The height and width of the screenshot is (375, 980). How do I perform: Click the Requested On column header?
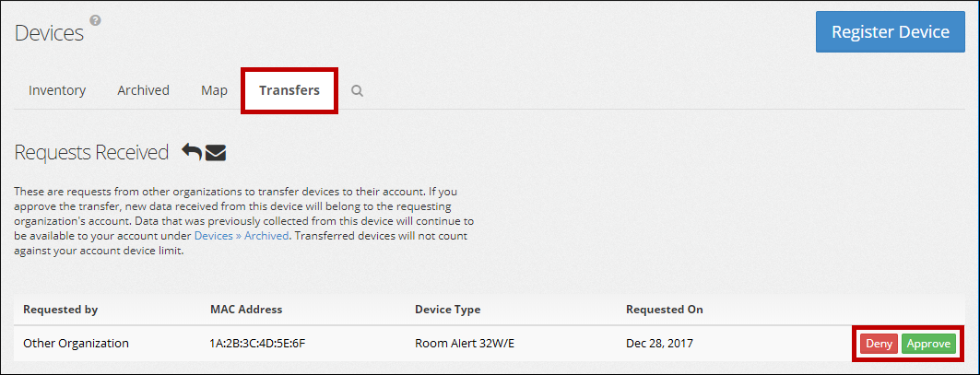pyautogui.click(x=664, y=310)
